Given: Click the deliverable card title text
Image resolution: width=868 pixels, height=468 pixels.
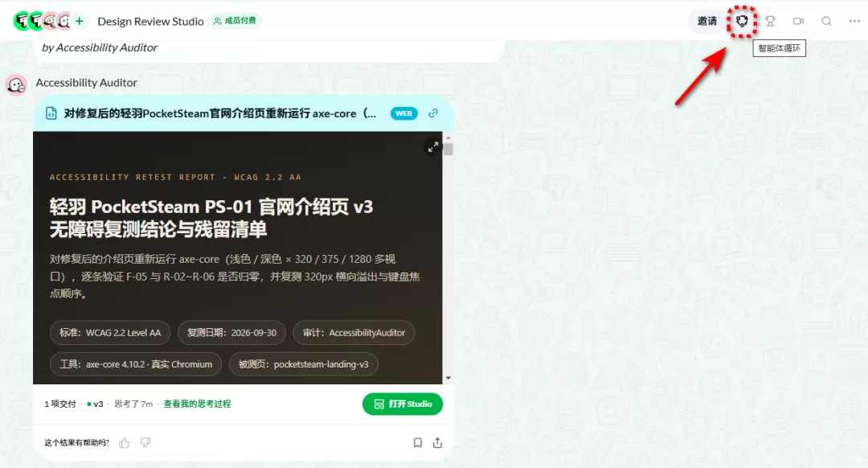Looking at the screenshot, I should click(x=220, y=113).
